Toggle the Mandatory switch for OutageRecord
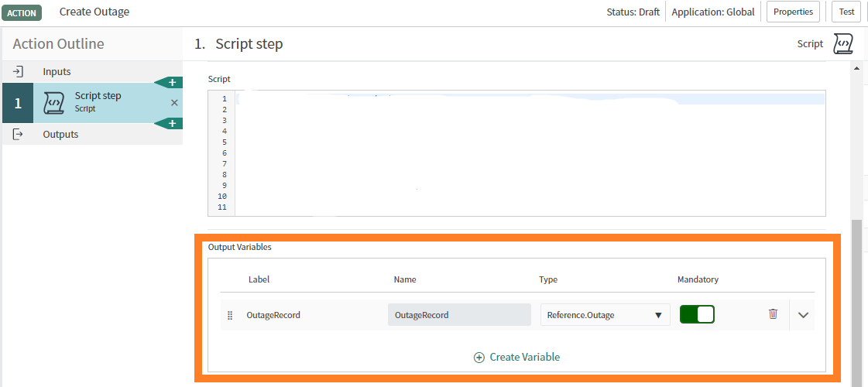 pos(697,314)
